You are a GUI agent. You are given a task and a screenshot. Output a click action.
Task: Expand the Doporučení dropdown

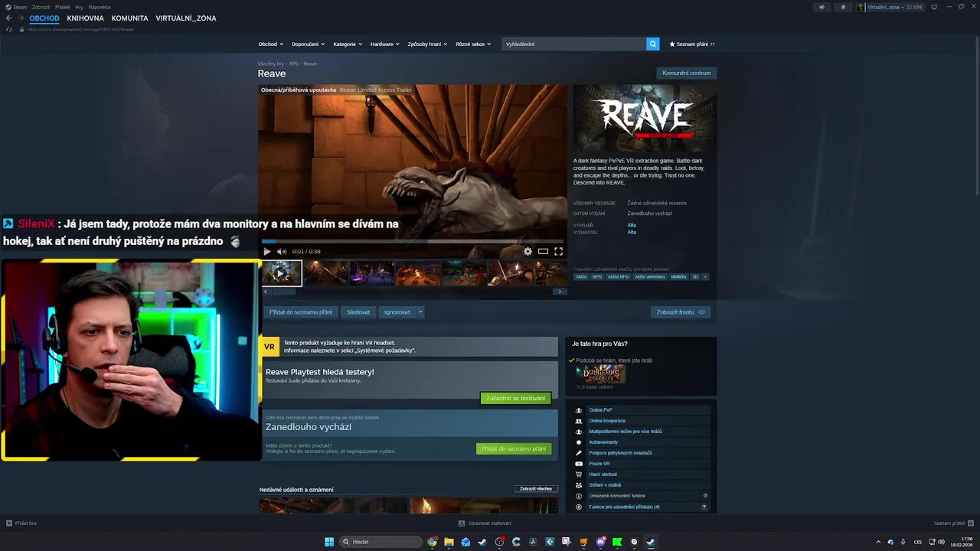point(307,44)
